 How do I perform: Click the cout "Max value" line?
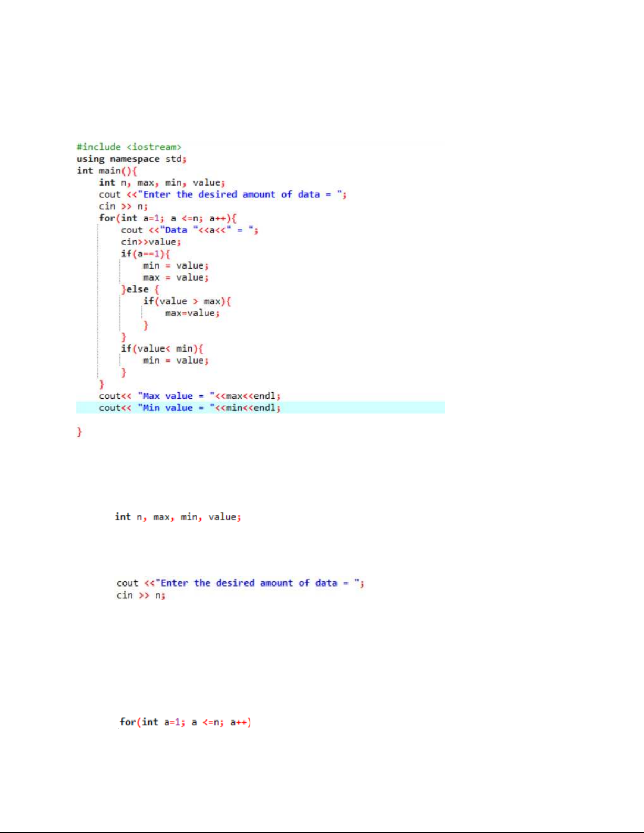coord(189,396)
